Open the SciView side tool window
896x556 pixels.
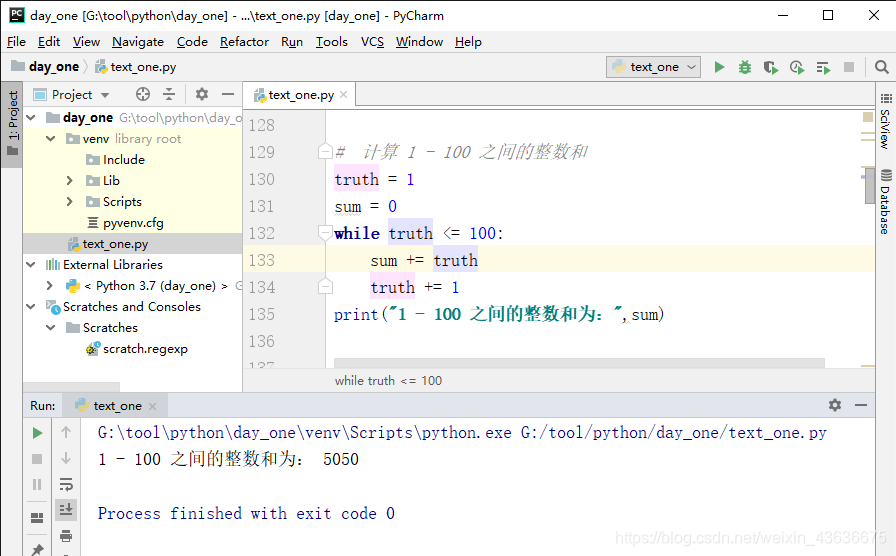click(x=885, y=122)
